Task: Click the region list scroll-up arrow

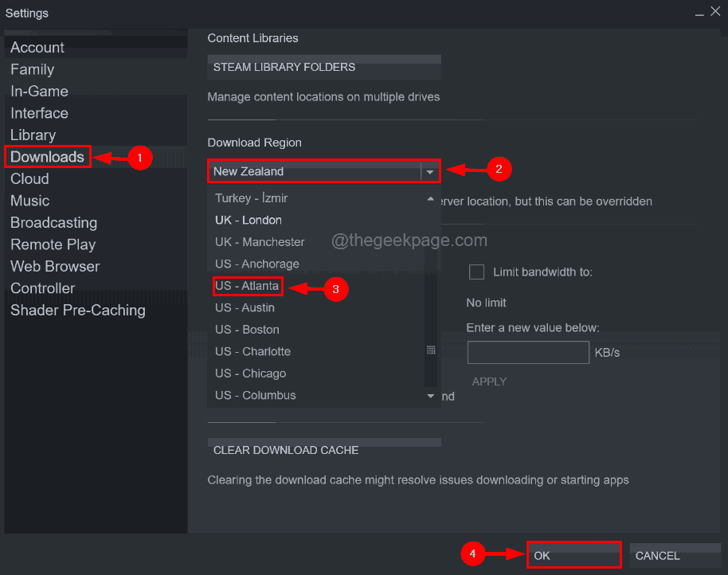Action: pyautogui.click(x=430, y=198)
